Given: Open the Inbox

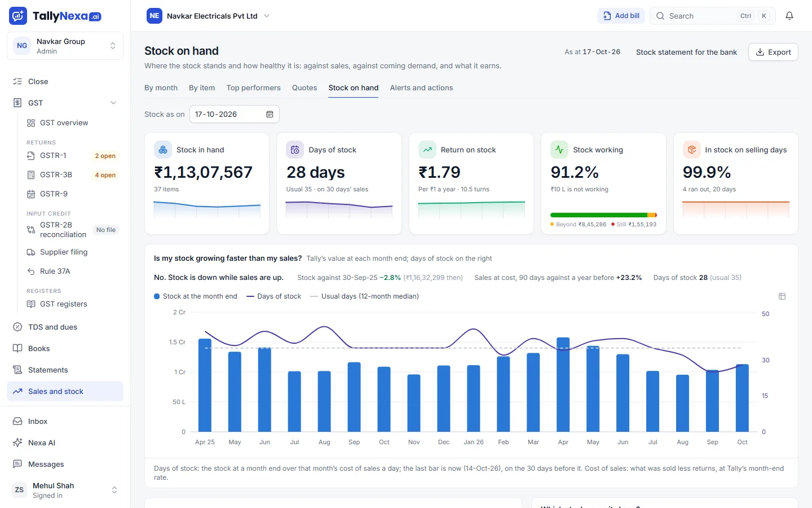Looking at the screenshot, I should (65, 421).
